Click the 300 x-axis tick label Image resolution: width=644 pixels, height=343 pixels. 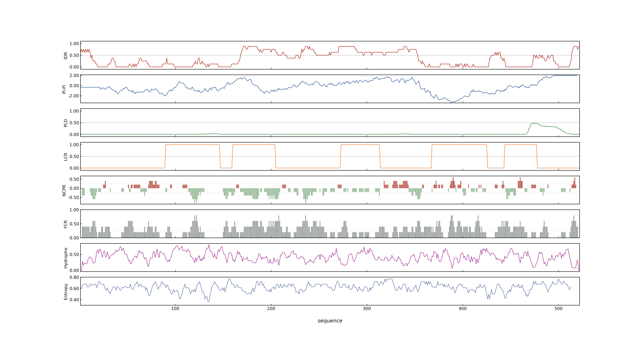click(x=367, y=309)
